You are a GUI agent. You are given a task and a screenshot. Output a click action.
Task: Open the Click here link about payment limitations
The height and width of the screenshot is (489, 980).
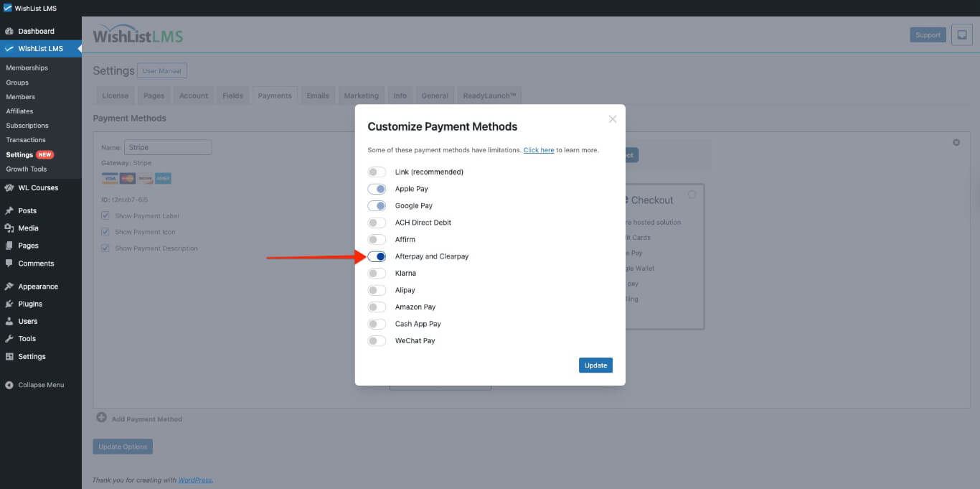point(539,149)
